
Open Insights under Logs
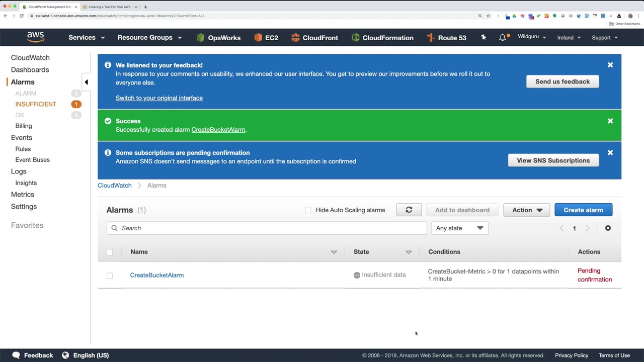point(26,183)
